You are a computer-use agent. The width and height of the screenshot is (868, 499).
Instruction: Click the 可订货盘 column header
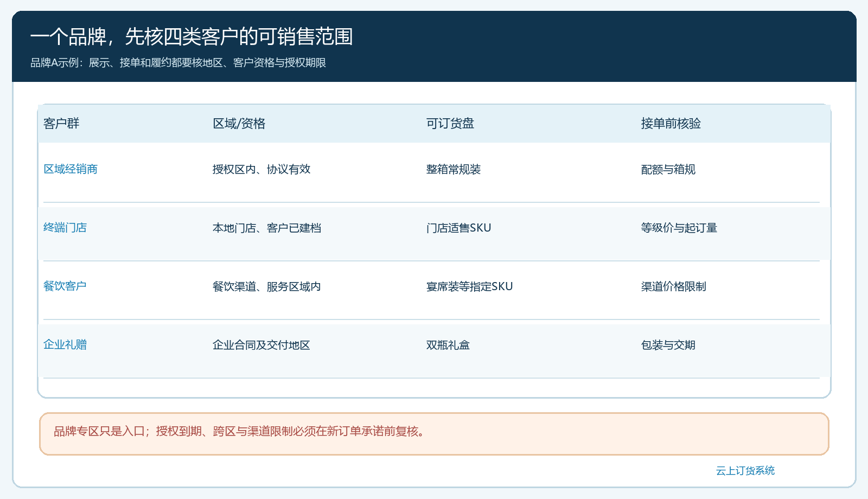click(x=450, y=124)
